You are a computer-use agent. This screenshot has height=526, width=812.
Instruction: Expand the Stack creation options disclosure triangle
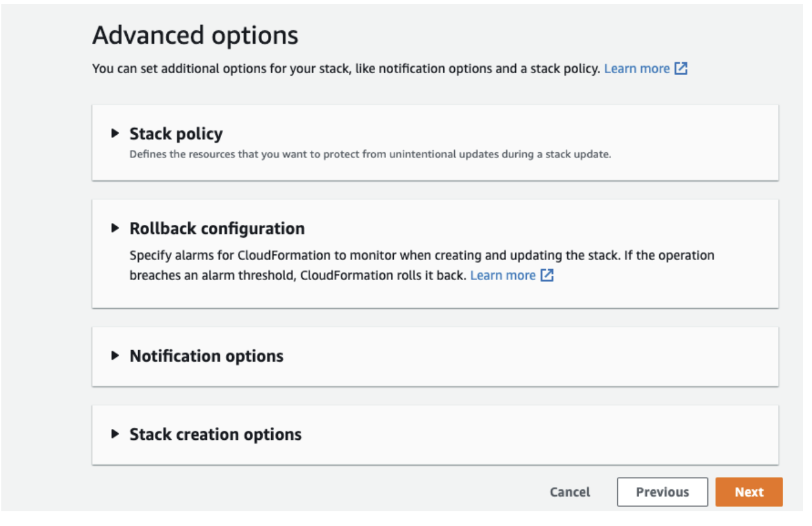coord(115,434)
